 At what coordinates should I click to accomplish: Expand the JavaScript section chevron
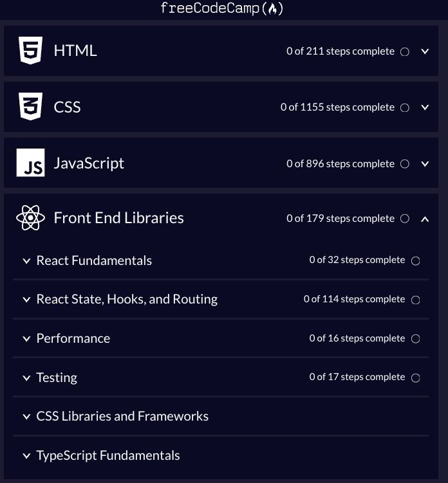(x=425, y=164)
